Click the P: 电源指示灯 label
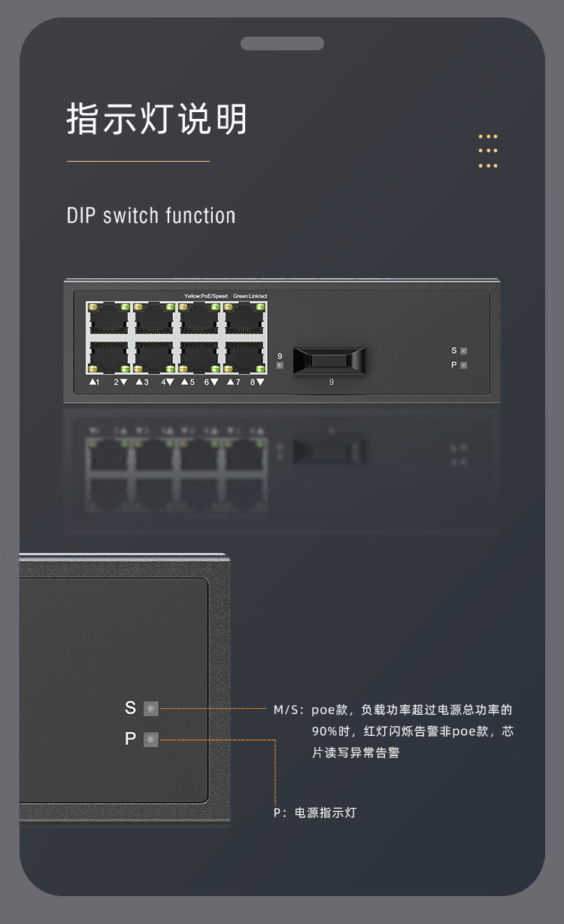 tap(314, 813)
